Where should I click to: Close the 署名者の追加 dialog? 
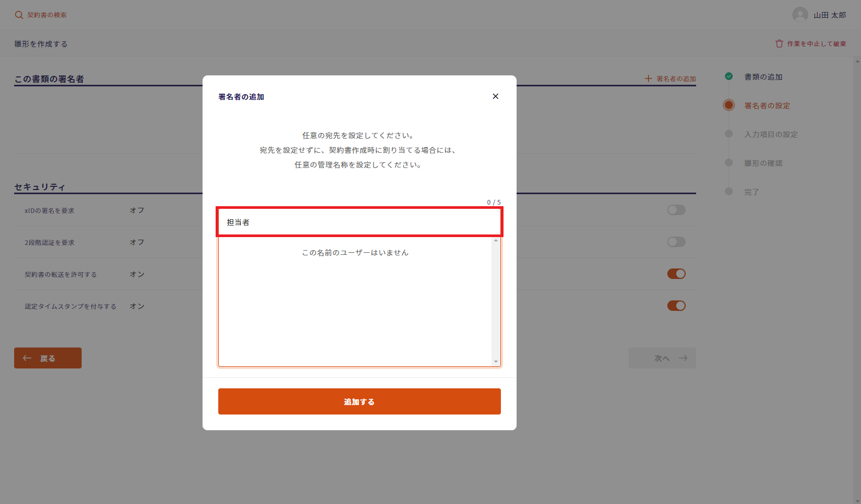tap(495, 96)
